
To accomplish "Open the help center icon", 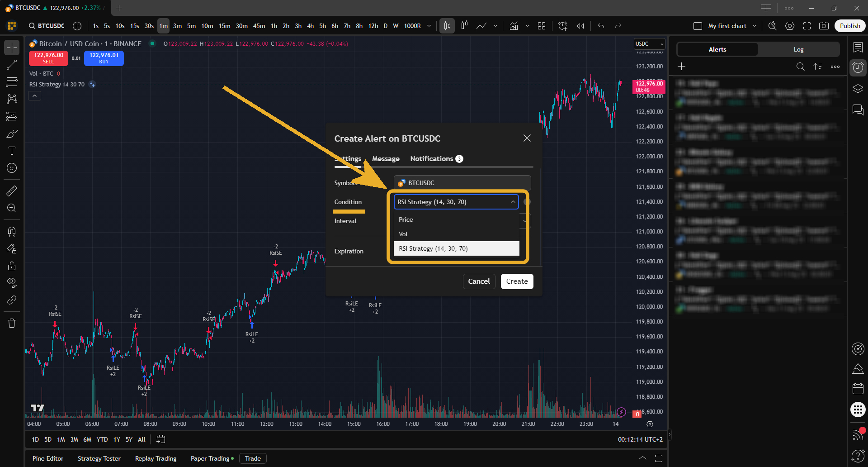I will (858, 455).
